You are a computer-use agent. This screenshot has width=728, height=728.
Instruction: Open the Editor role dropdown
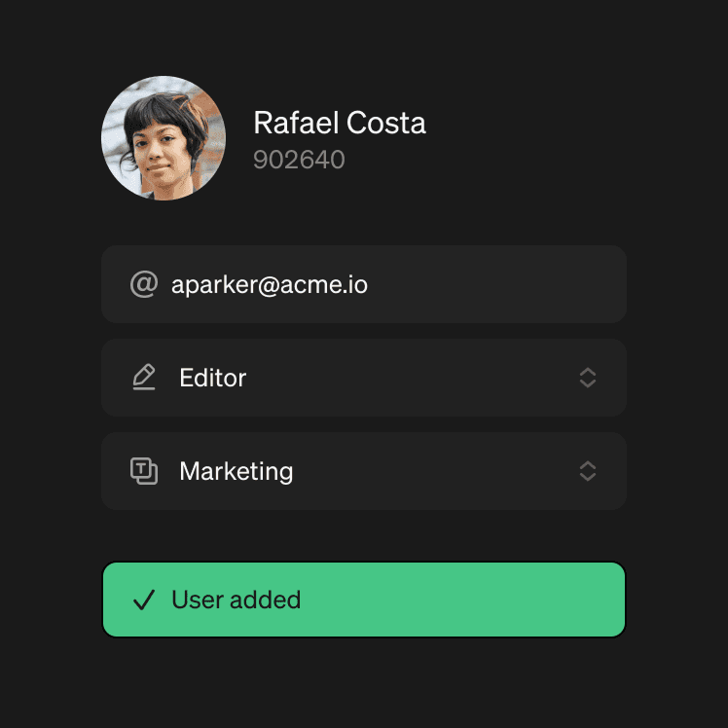click(363, 378)
